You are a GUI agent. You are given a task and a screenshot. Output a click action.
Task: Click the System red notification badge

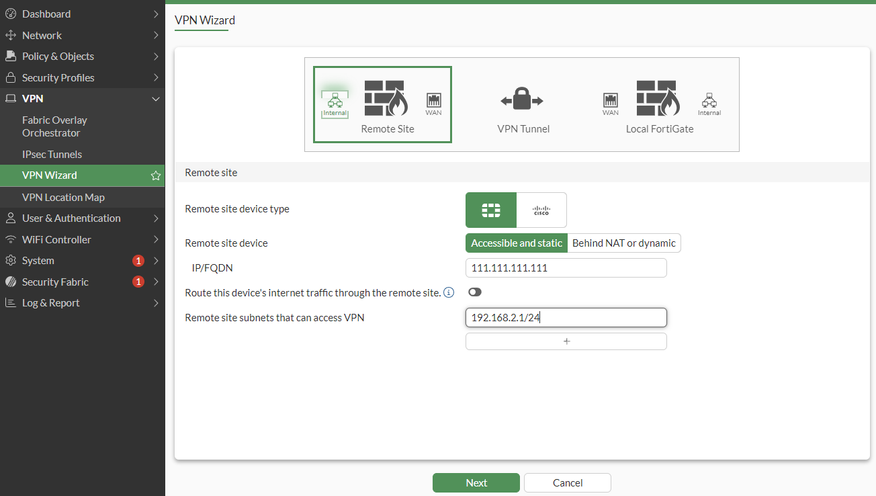point(138,261)
